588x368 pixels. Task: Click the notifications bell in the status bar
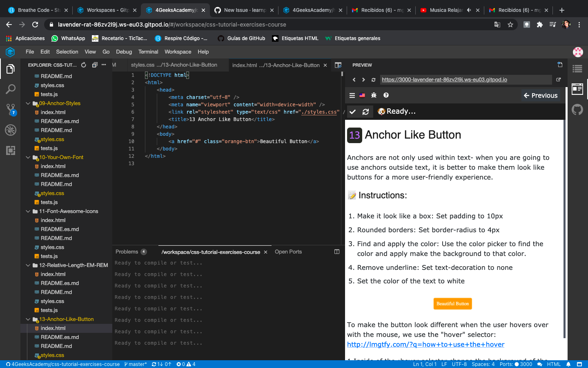pos(568,364)
